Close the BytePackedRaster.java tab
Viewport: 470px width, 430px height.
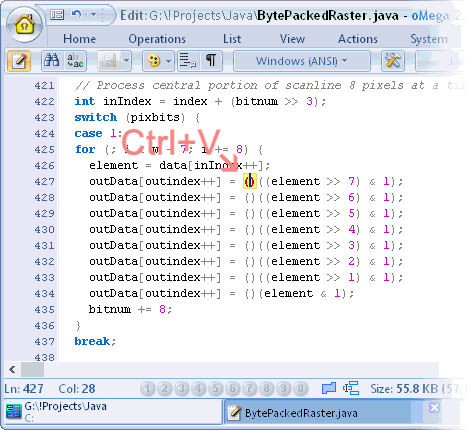click(x=434, y=407)
